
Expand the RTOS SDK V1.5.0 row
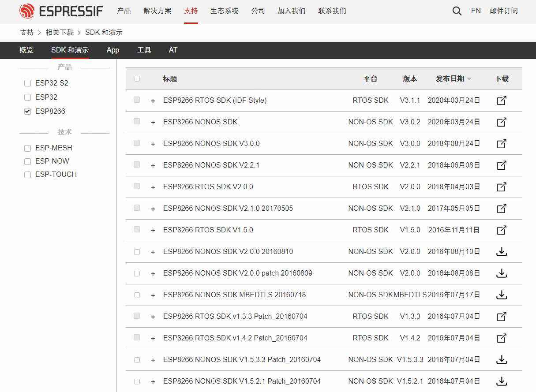click(x=153, y=231)
